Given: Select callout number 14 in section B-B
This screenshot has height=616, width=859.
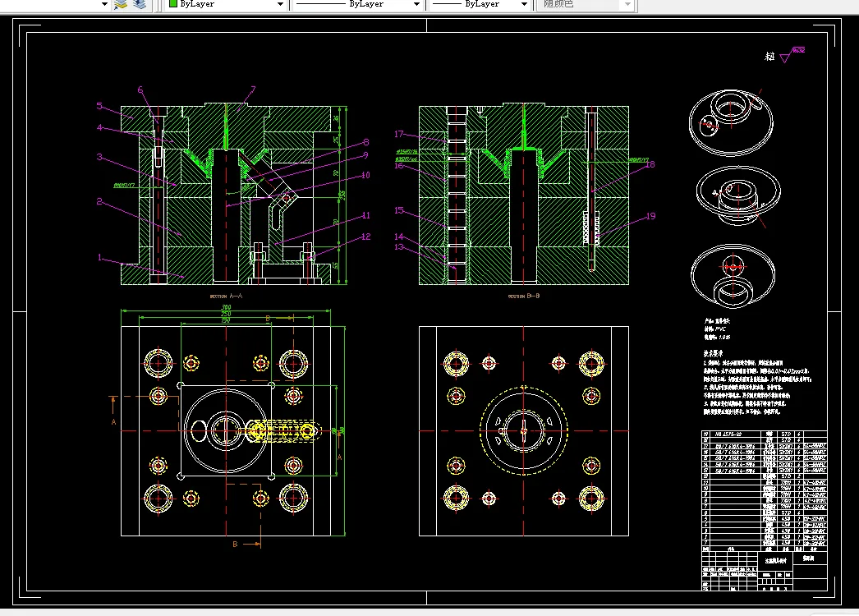Looking at the screenshot, I should [x=399, y=237].
